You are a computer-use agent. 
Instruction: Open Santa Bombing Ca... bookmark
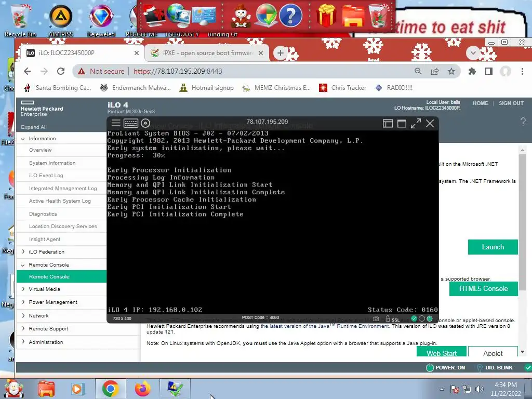coord(58,88)
